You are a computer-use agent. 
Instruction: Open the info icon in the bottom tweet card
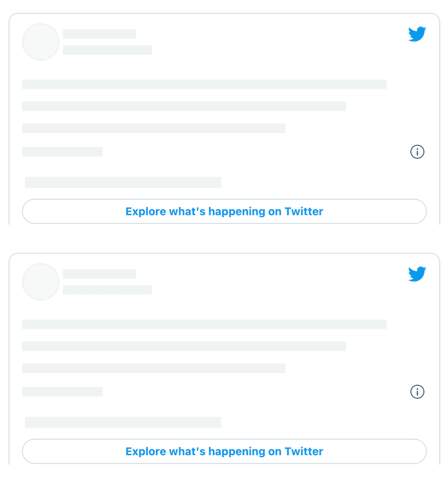(x=417, y=391)
